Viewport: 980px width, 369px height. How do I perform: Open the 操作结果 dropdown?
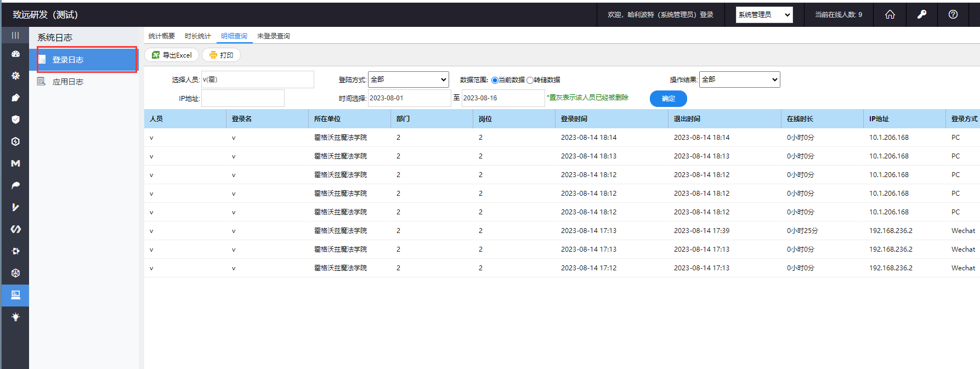pyautogui.click(x=739, y=80)
